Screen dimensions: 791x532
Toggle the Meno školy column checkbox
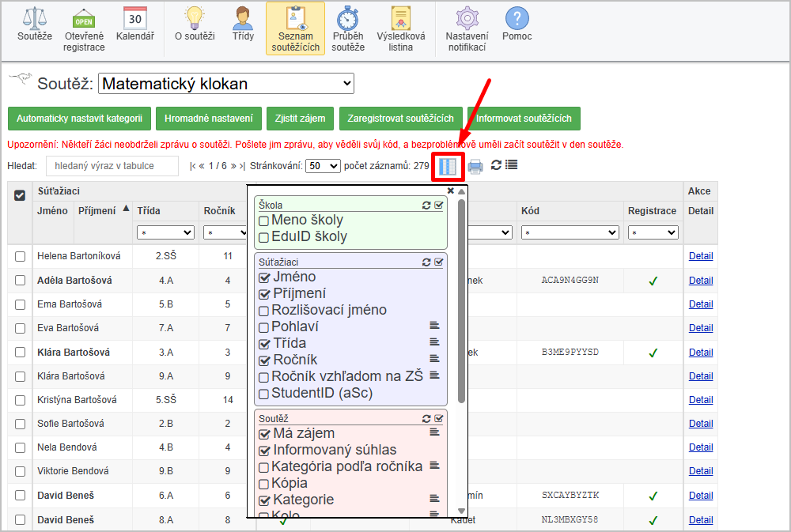tap(263, 221)
